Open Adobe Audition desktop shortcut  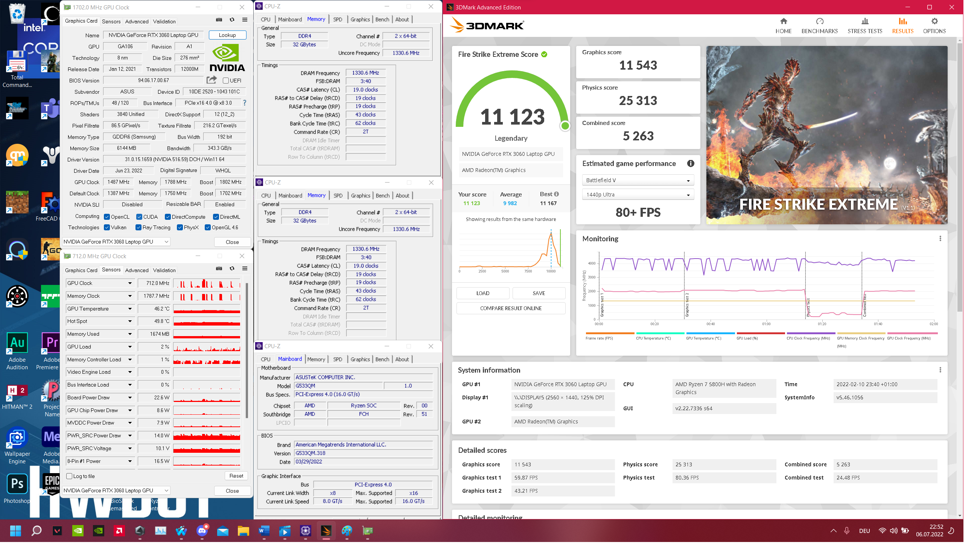tap(17, 351)
